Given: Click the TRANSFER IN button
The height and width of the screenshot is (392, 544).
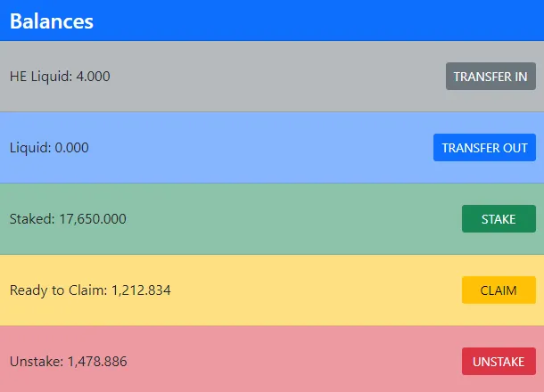Looking at the screenshot, I should pos(490,77).
